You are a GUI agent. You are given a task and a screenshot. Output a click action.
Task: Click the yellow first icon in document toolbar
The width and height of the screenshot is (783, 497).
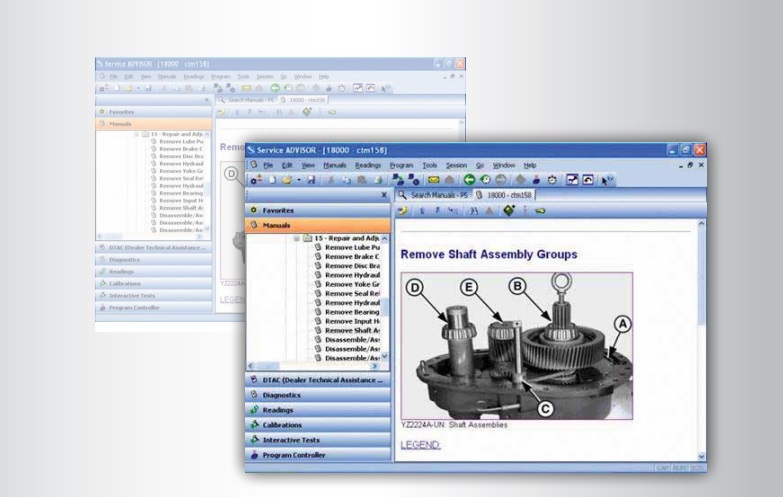click(x=402, y=211)
